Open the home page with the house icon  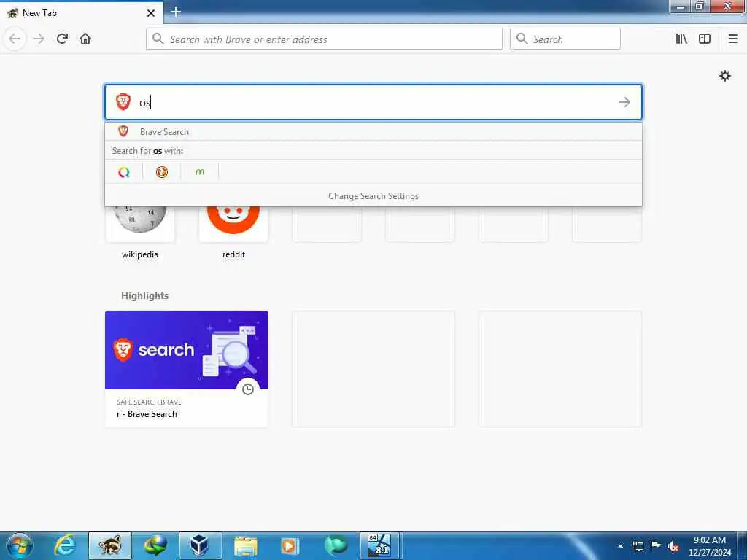[x=85, y=39]
